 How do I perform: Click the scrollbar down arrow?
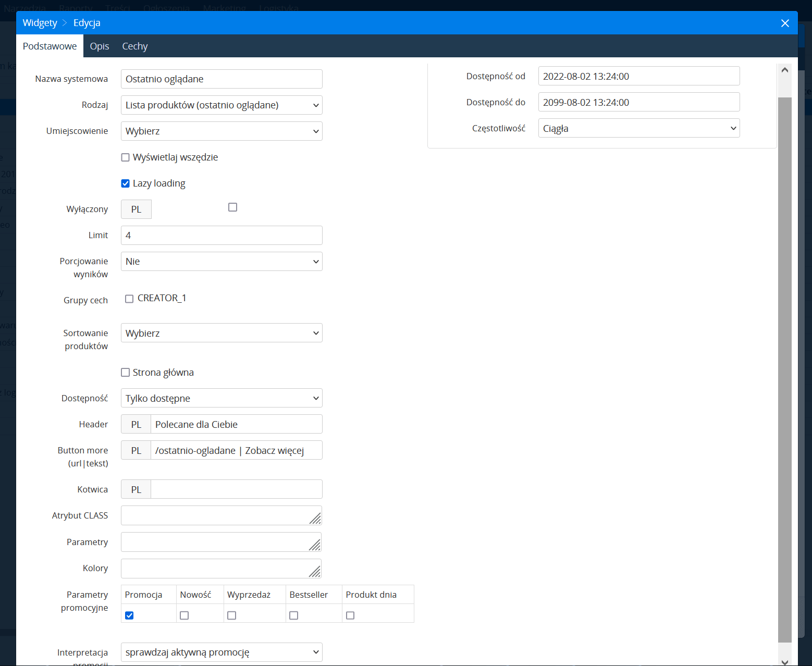pyautogui.click(x=785, y=661)
